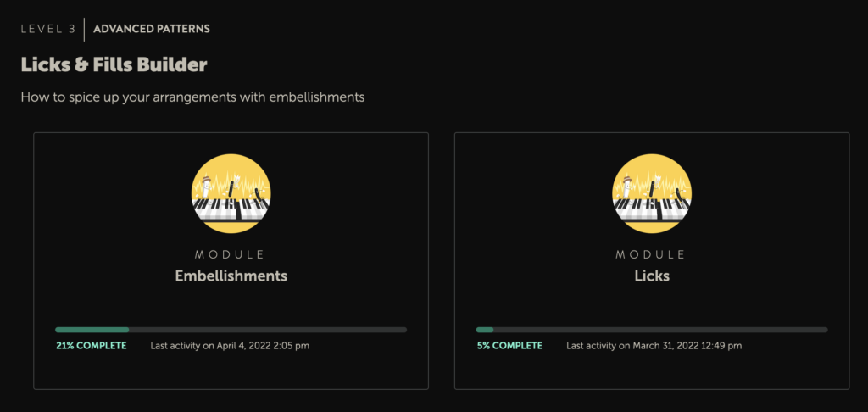Click the 5% COMPLETE label

coord(509,346)
